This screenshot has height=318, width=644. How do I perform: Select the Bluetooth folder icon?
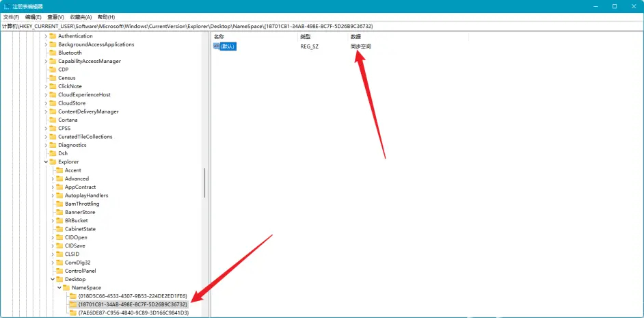point(53,53)
